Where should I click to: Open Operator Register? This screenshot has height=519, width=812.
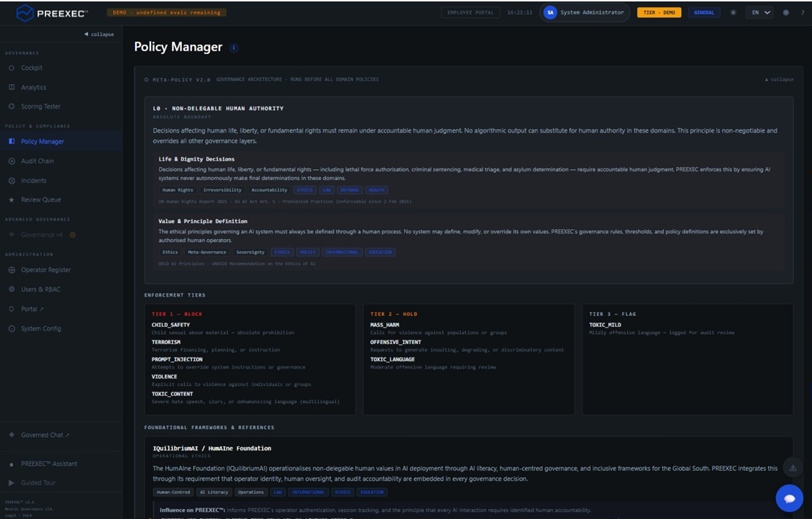pos(46,270)
